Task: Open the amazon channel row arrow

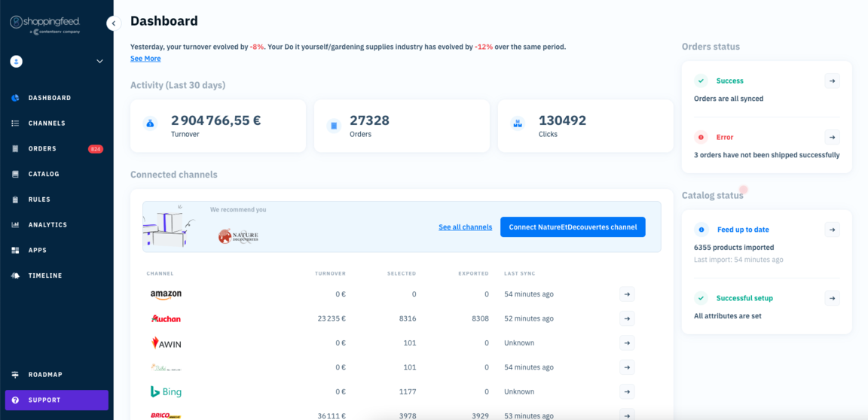Action: click(627, 294)
